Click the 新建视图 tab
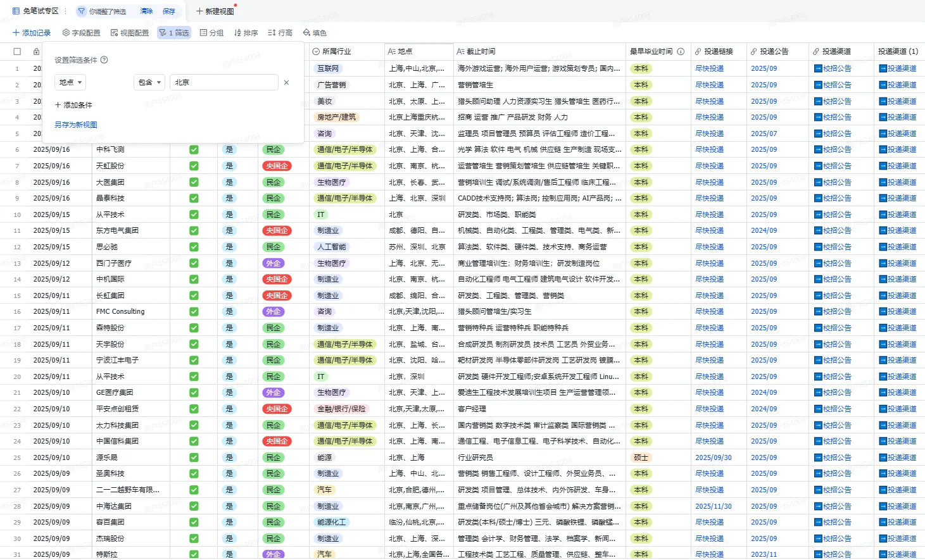This screenshot has width=925, height=560. pyautogui.click(x=215, y=11)
